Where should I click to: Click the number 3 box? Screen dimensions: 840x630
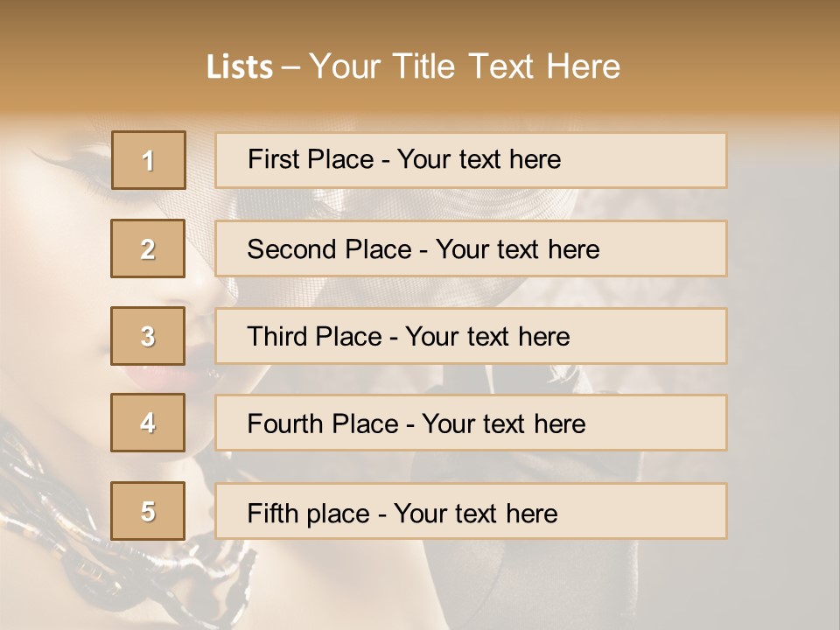click(148, 336)
